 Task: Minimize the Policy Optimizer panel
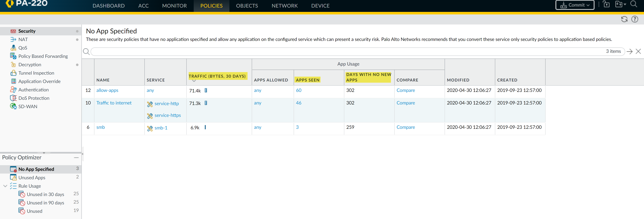[x=76, y=157]
